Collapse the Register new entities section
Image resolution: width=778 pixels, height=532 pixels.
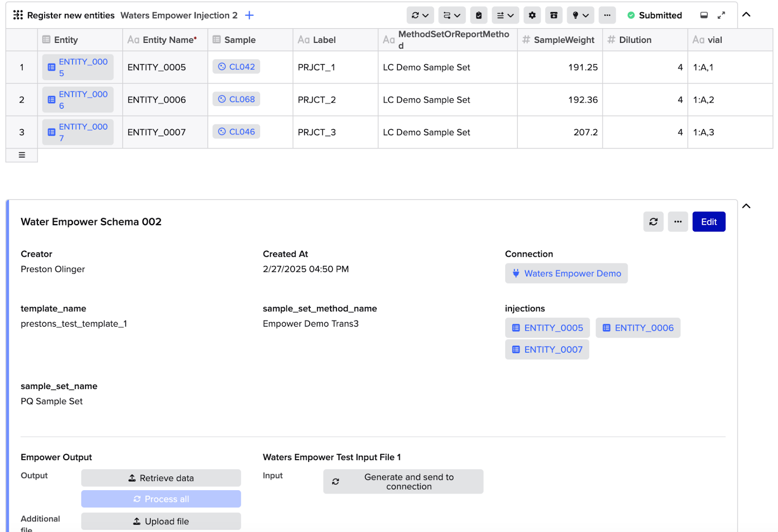tap(746, 15)
